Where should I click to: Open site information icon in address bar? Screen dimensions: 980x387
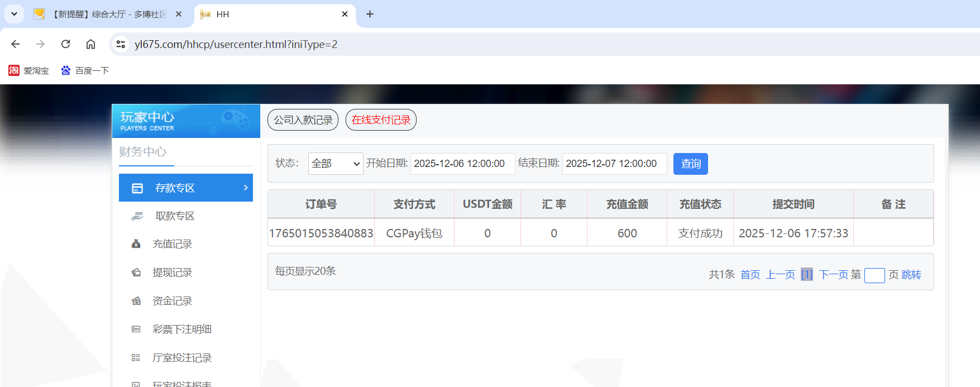click(x=121, y=44)
